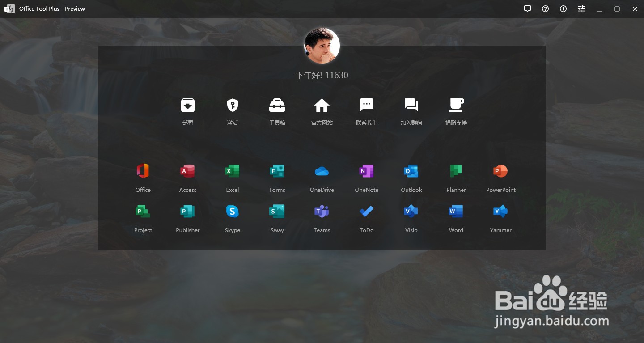This screenshot has width=644, height=343.
Task: Open the 联系我们 chat bubble icon
Action: 367,105
